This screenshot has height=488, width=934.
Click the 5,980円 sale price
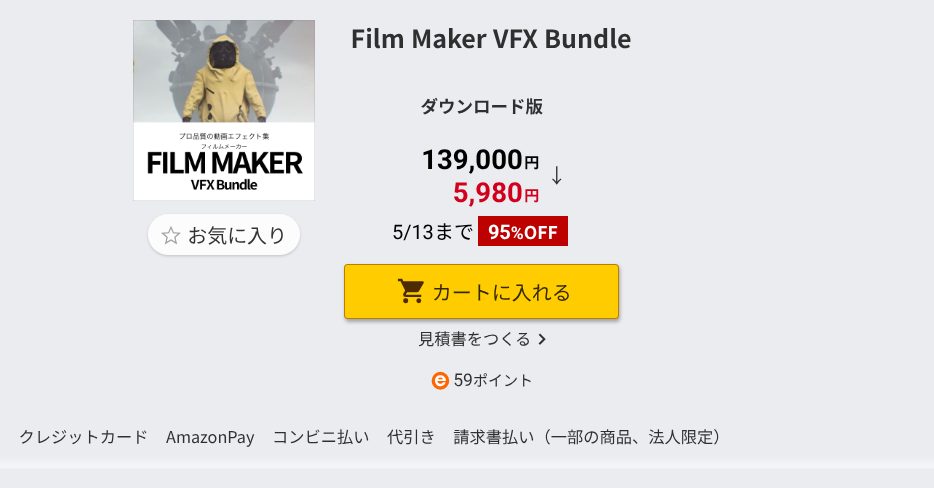496,193
